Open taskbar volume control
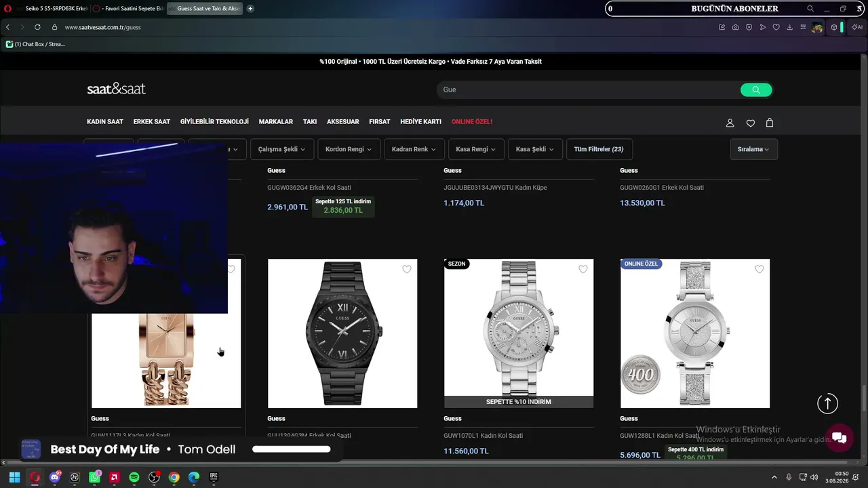The width and height of the screenshot is (868, 488). pyautogui.click(x=814, y=477)
